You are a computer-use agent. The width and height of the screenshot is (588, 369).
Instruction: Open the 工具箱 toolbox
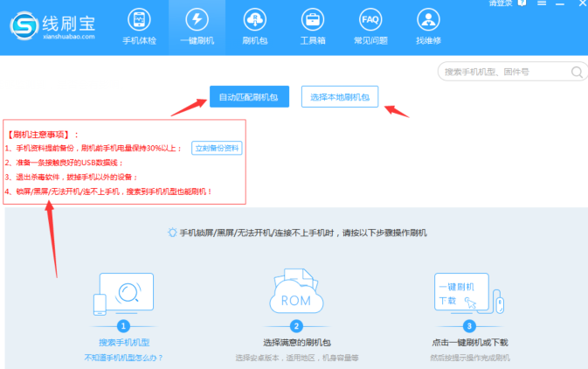click(311, 27)
